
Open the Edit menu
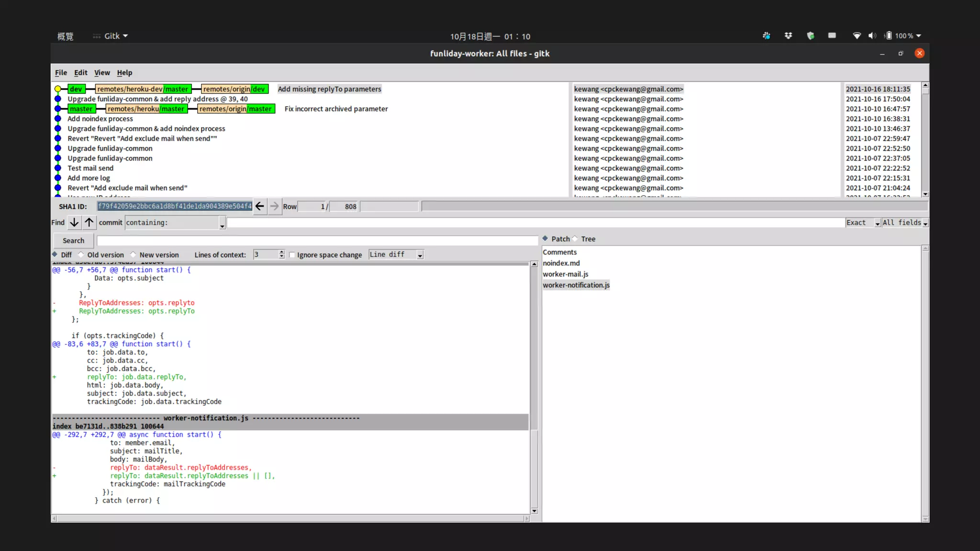80,73
